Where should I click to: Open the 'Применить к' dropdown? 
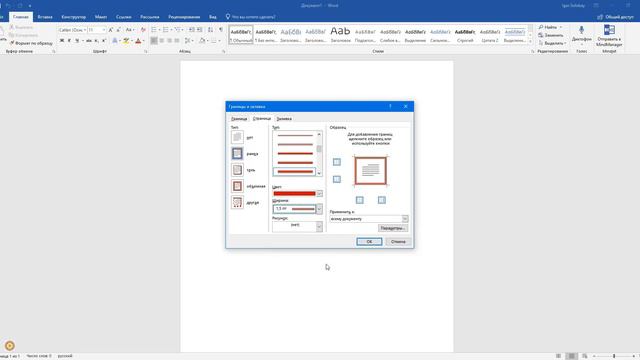point(405,219)
